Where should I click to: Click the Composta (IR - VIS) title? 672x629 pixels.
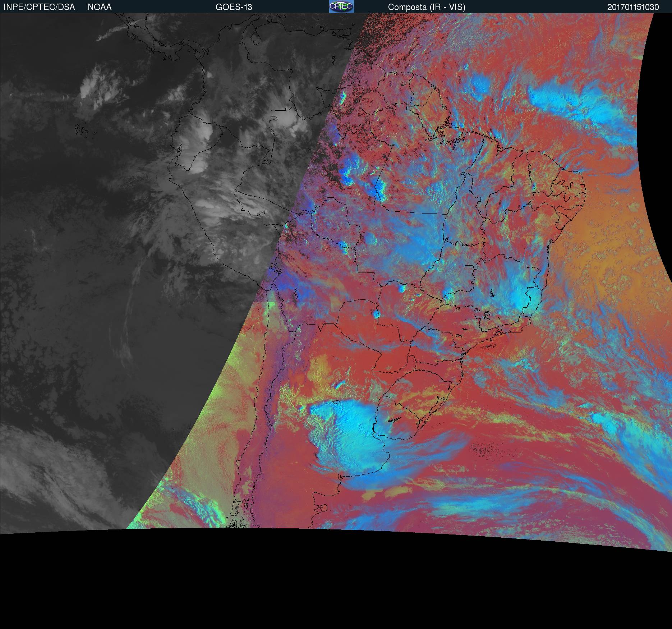(x=427, y=7)
